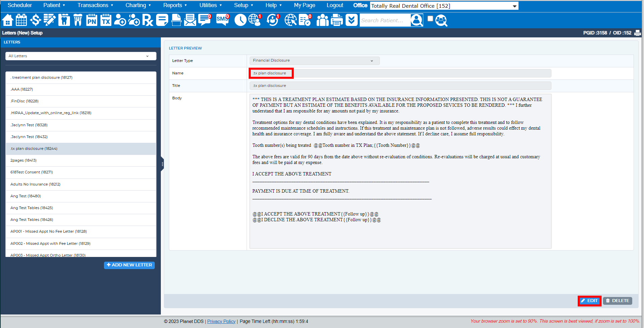
Task: Click the print icon next to OID :152
Action: point(638,33)
